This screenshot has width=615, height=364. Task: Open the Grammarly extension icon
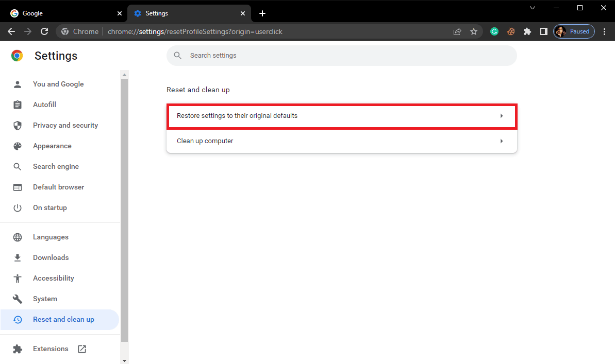pyautogui.click(x=494, y=31)
